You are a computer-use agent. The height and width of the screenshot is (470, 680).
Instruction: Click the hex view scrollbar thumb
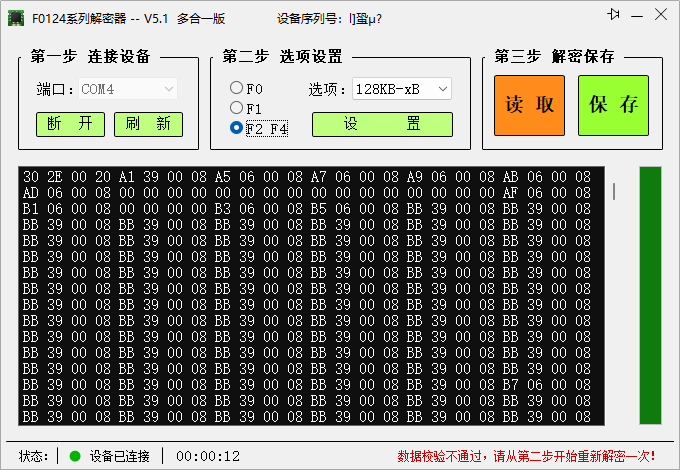tap(613, 191)
